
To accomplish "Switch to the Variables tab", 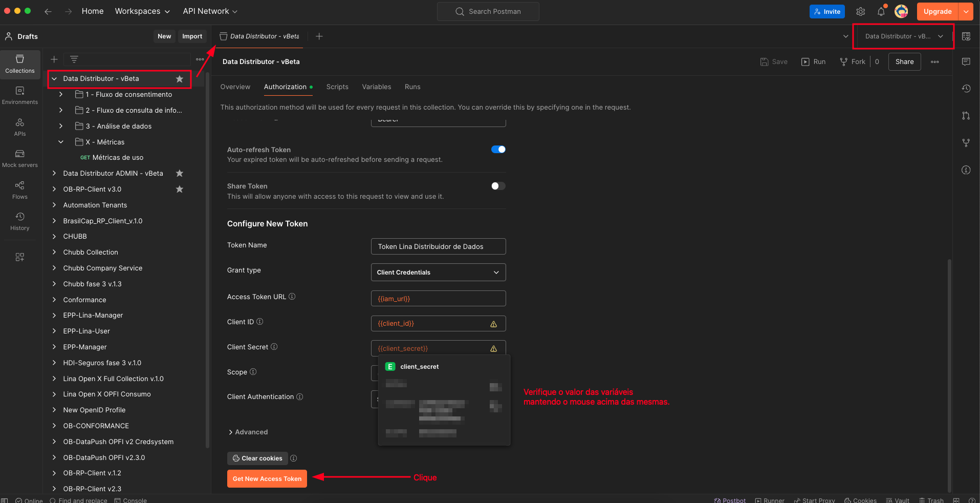I will click(x=377, y=87).
